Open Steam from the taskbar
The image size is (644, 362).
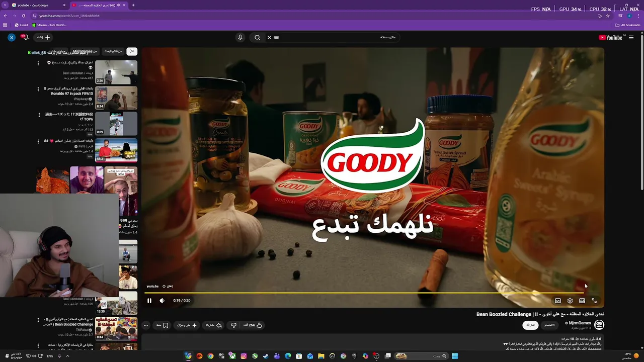[x=266, y=356]
